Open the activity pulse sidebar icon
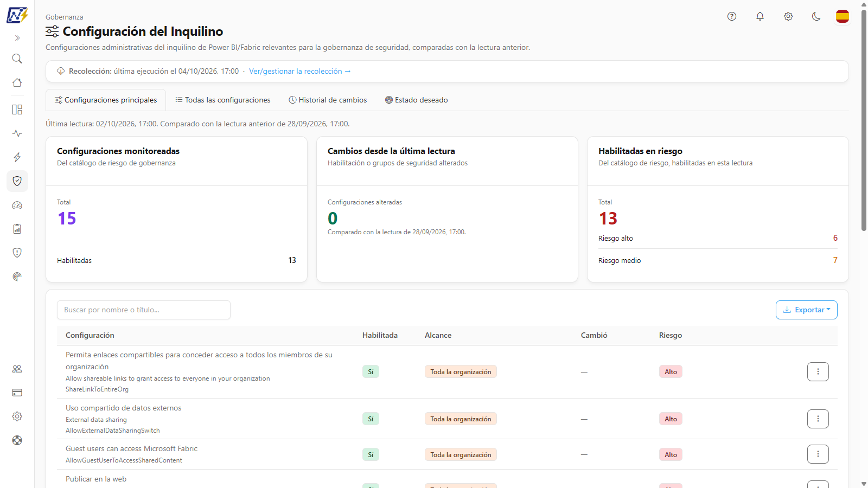The height and width of the screenshot is (488, 868). [17, 133]
